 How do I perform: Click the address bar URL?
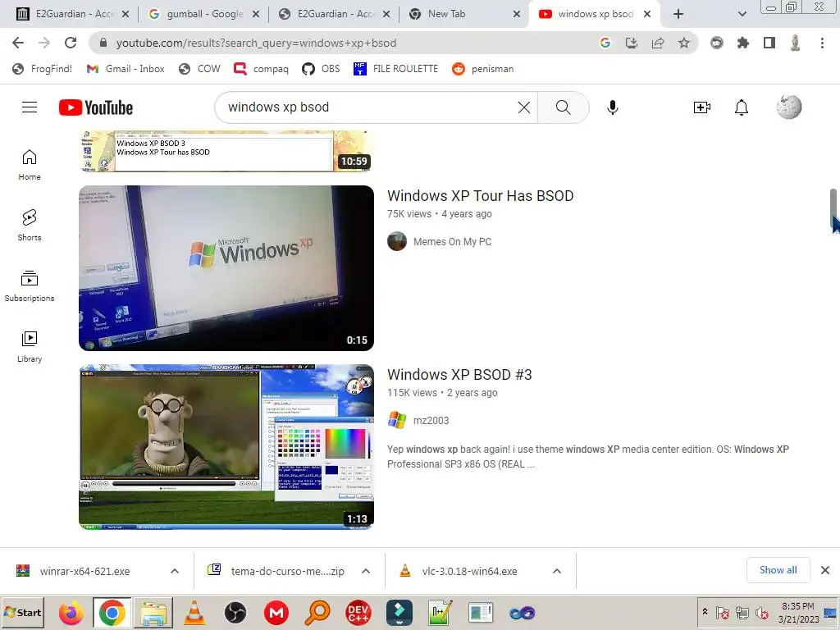coord(256,43)
